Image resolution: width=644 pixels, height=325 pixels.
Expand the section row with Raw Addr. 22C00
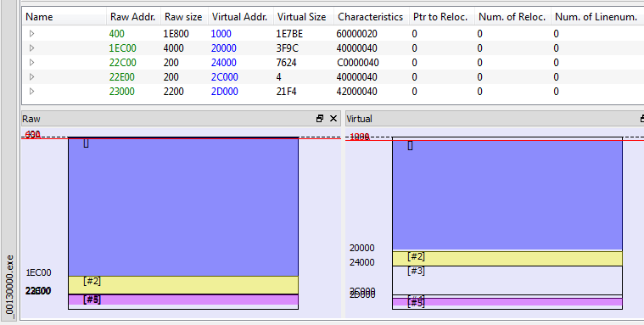point(31,63)
